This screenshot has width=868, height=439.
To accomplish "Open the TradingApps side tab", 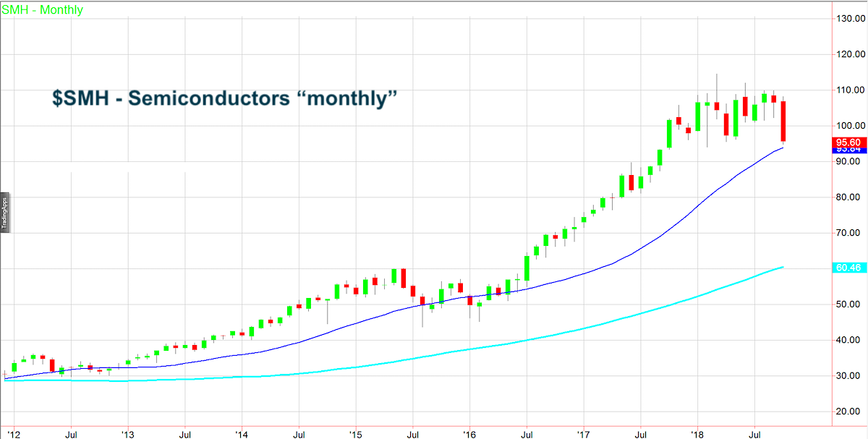I will [x=4, y=213].
